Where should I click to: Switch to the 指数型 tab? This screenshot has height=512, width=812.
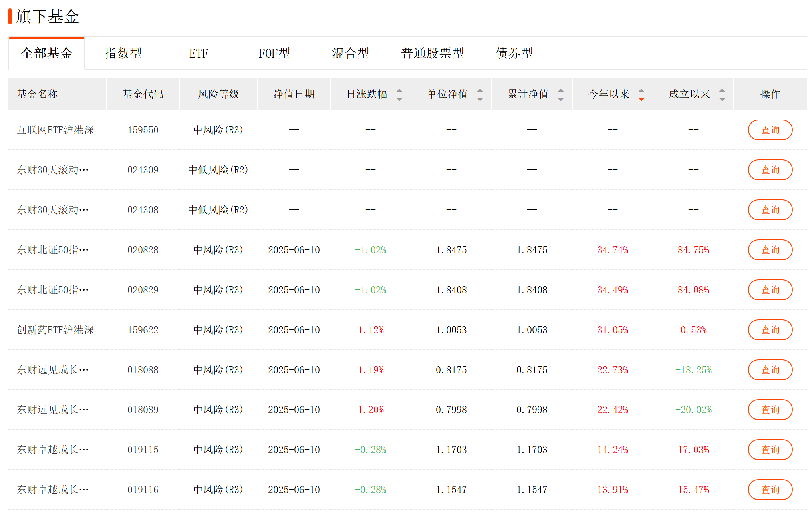pyautogui.click(x=123, y=53)
